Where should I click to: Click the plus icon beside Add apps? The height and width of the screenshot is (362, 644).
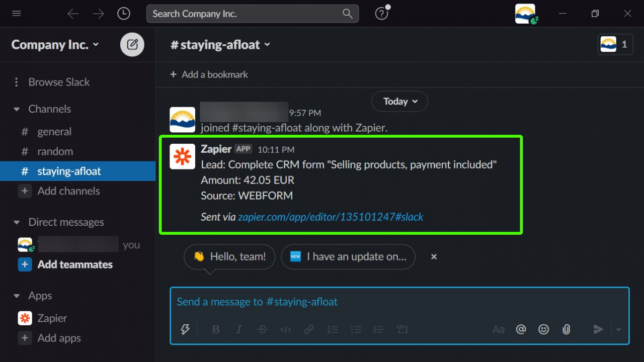pos(25,338)
